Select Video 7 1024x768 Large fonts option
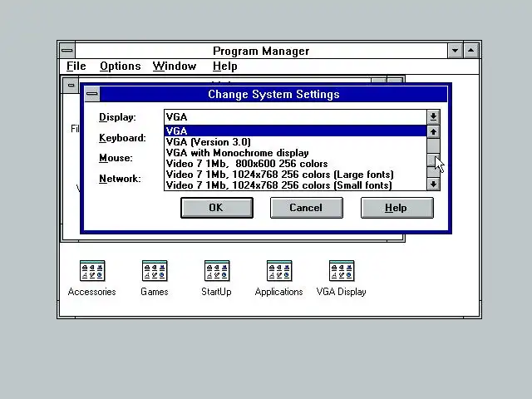532x399 pixels. point(295,175)
